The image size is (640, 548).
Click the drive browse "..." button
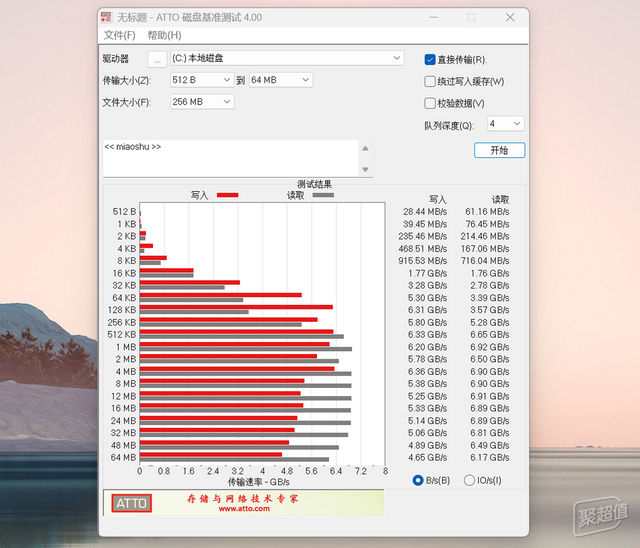pyautogui.click(x=158, y=59)
